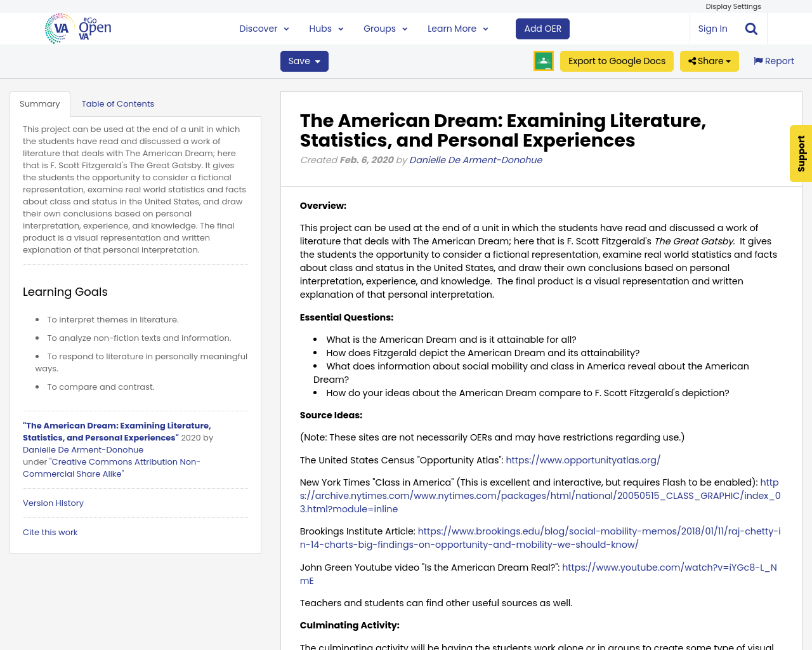Viewport: 812px width, 650px height.
Task: Click Sign In
Action: 712,28
